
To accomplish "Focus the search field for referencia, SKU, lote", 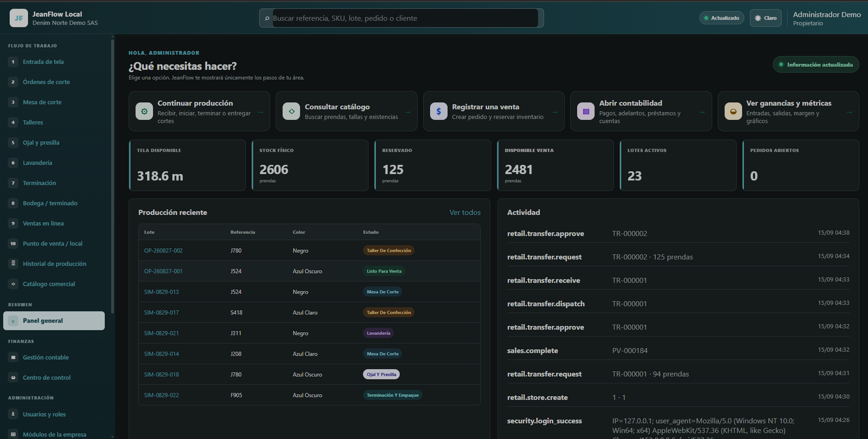I will coord(405,18).
